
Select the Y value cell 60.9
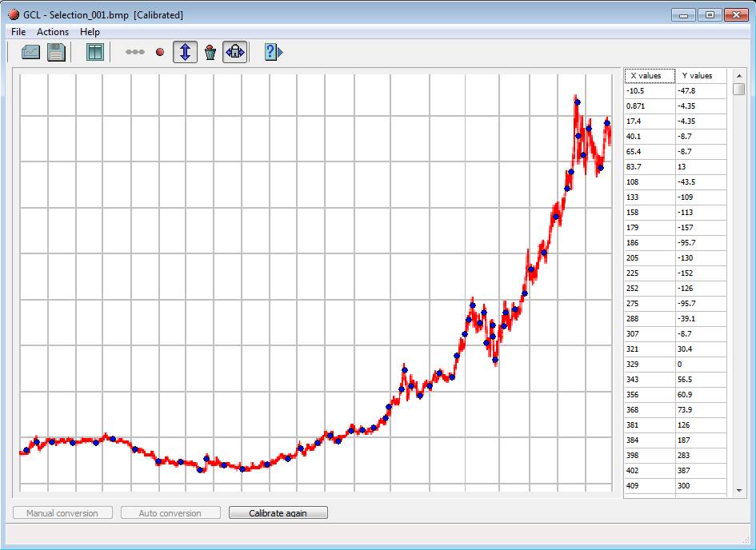click(x=701, y=394)
